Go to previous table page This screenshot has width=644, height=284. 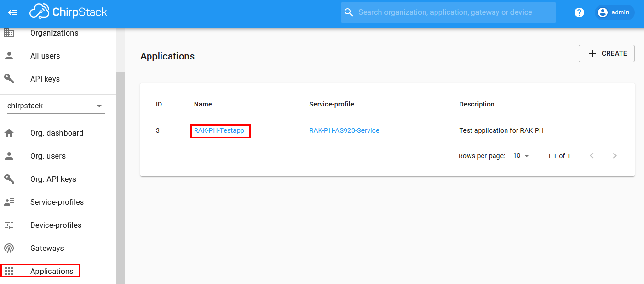coord(592,156)
